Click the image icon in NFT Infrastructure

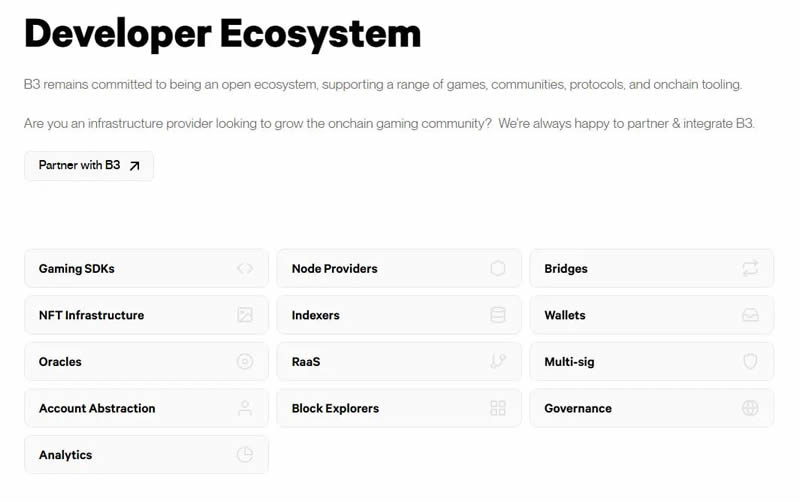tap(245, 315)
